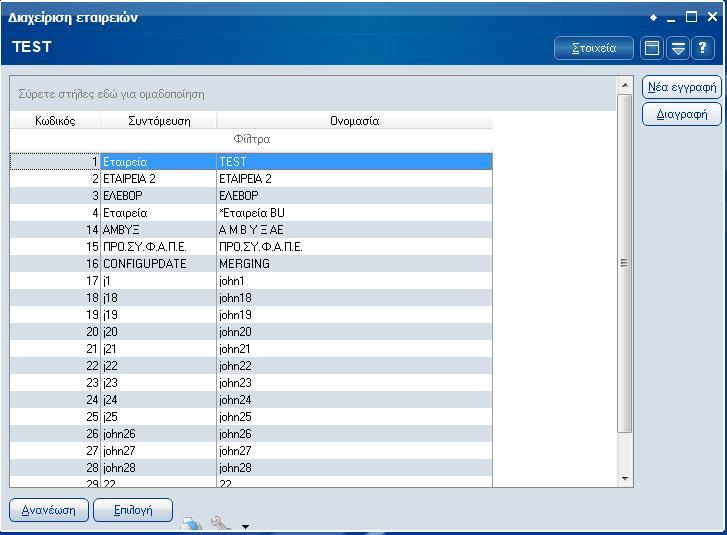Image resolution: width=727 pixels, height=535 pixels.
Task: Select ΠΡΟ.ΣΥ.Φ.Α.Π.Ε. name cell
Action: point(355,247)
